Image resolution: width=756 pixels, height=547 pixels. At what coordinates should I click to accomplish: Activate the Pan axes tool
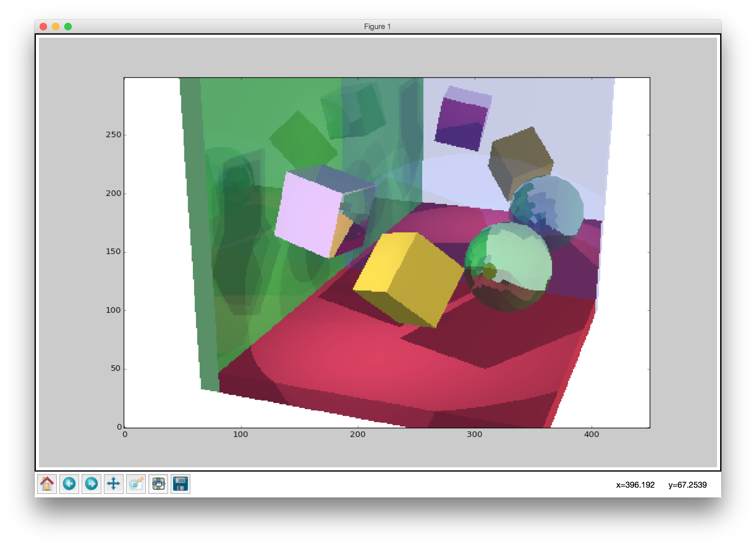(114, 484)
